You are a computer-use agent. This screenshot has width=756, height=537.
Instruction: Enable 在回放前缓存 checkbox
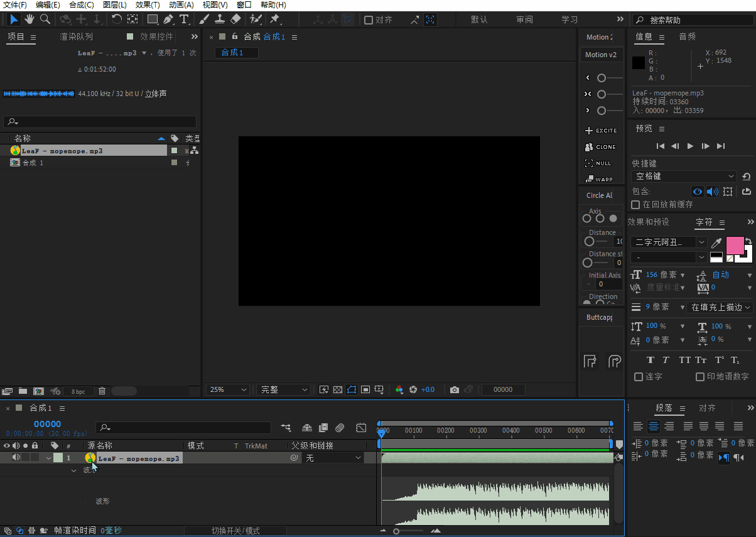point(636,205)
